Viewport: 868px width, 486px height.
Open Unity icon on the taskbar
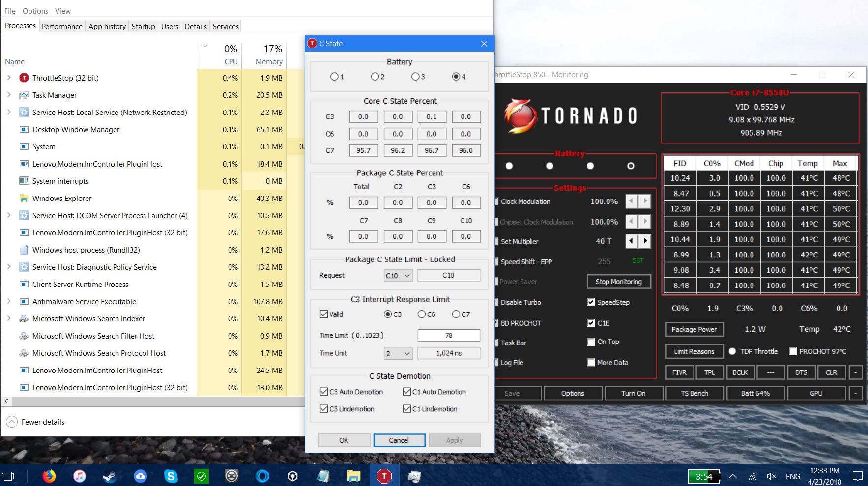click(x=293, y=476)
